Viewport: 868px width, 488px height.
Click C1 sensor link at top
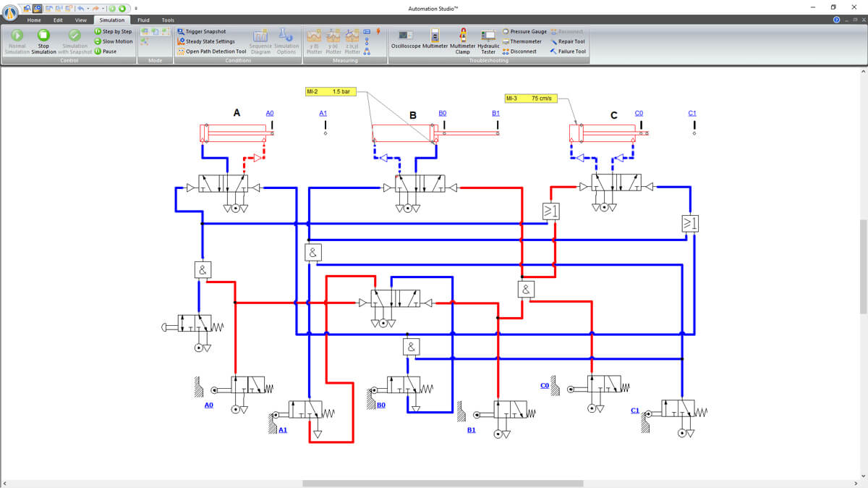692,114
